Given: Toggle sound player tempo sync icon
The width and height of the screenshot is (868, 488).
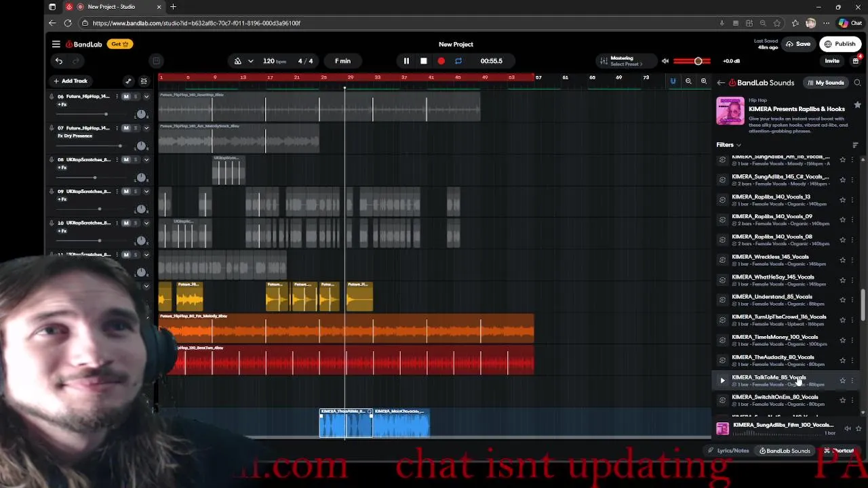Looking at the screenshot, I should (847, 428).
